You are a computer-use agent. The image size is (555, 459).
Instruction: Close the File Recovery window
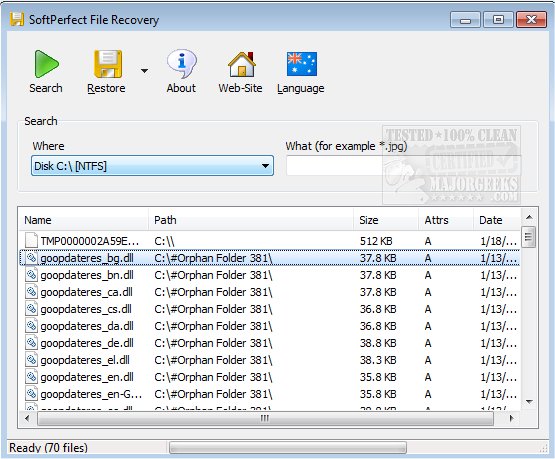(531, 20)
